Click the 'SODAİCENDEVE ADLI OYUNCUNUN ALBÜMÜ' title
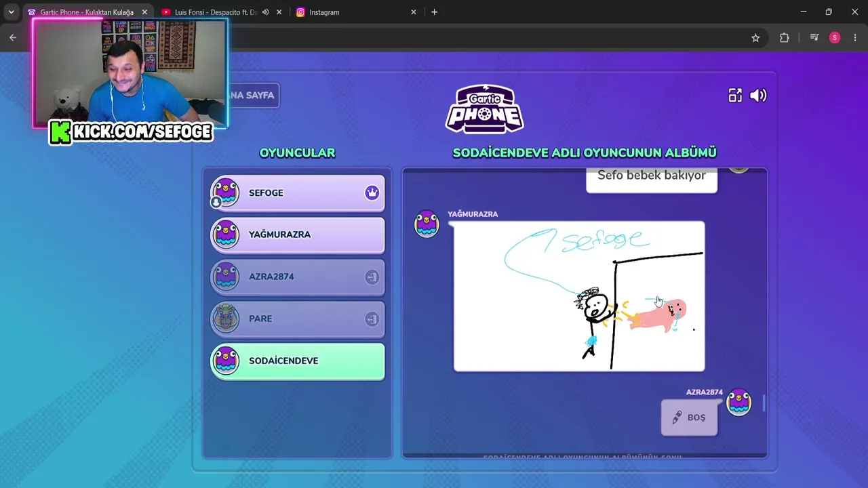This screenshot has height=488, width=868. coord(585,153)
